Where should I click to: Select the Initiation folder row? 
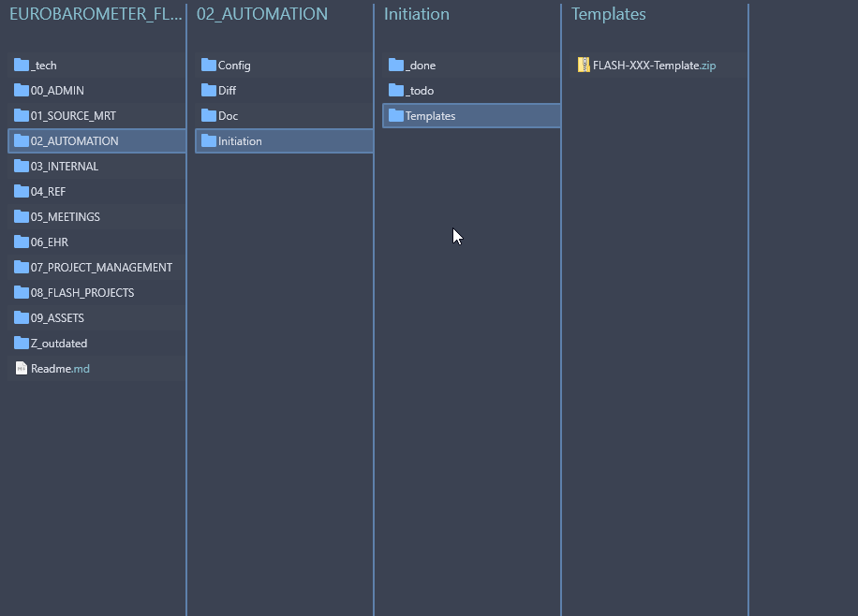285,140
